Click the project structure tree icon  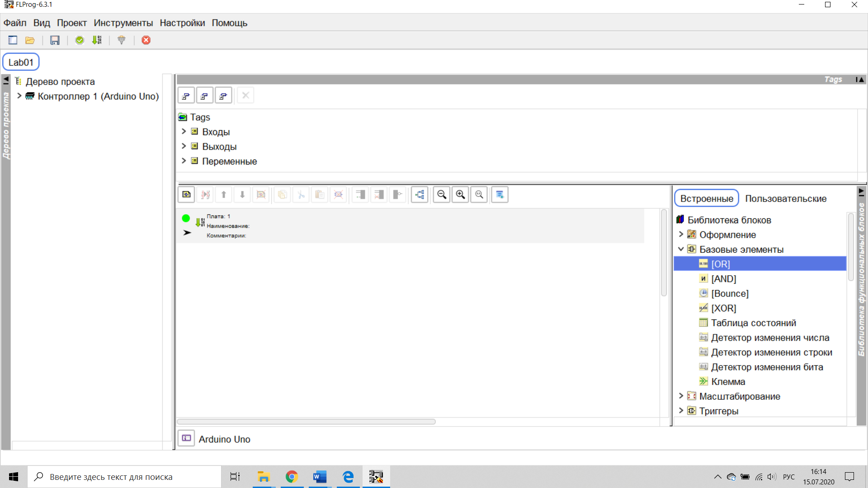click(420, 195)
